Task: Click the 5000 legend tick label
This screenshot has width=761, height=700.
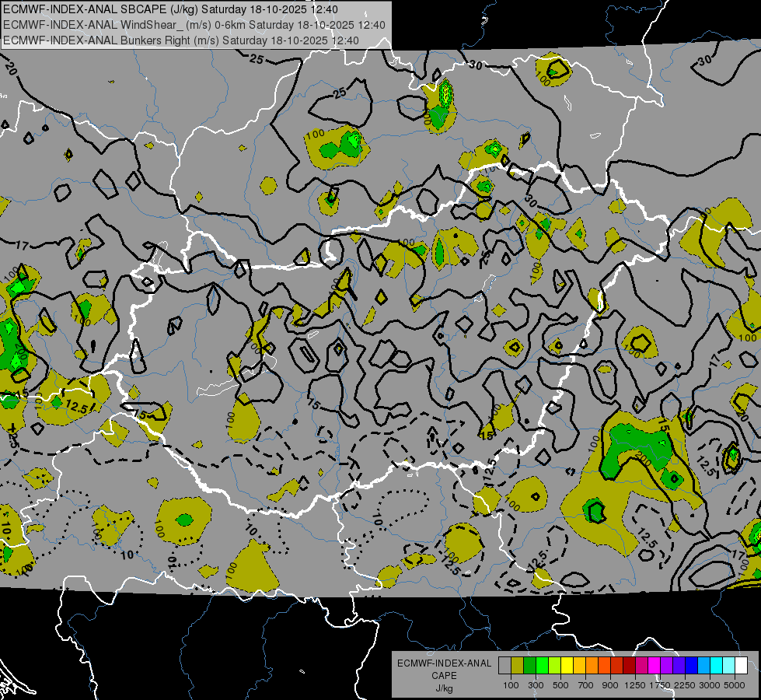Action: 735,685
